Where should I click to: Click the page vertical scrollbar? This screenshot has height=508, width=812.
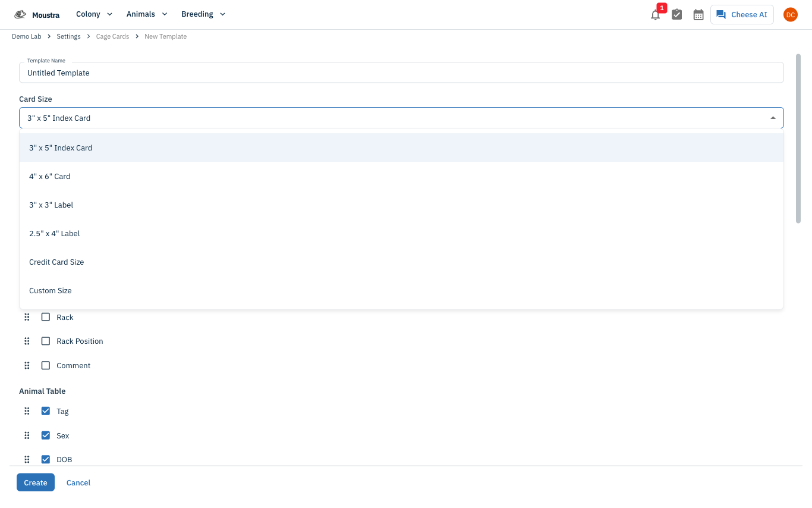[x=798, y=139]
